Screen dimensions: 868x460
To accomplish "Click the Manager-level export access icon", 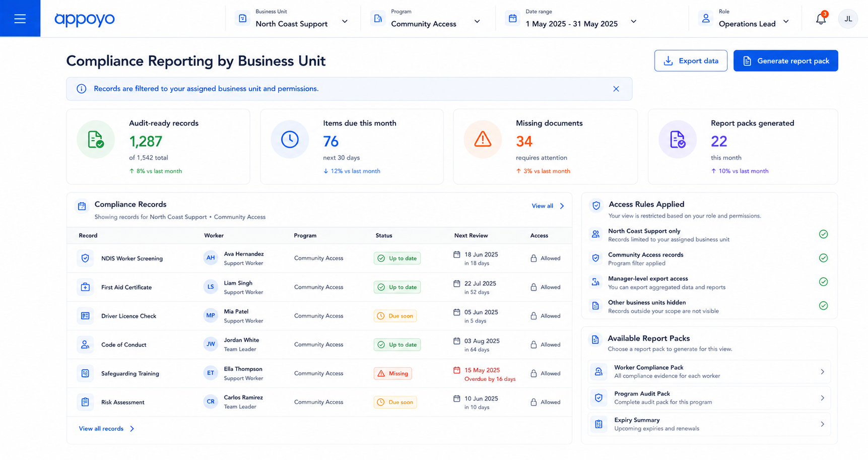I will click(x=595, y=282).
